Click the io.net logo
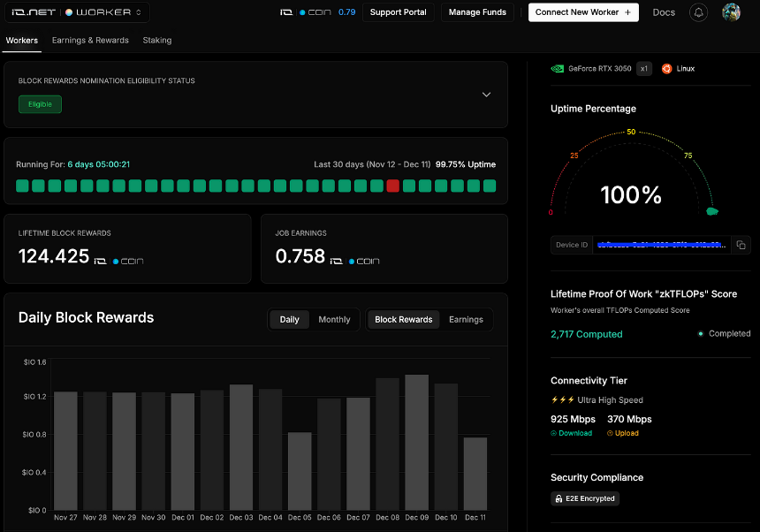 [34, 12]
